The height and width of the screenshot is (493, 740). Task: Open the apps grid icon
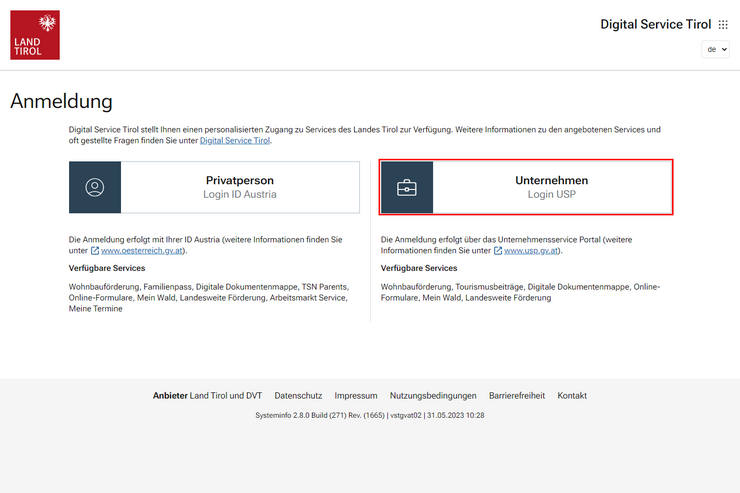(x=723, y=25)
